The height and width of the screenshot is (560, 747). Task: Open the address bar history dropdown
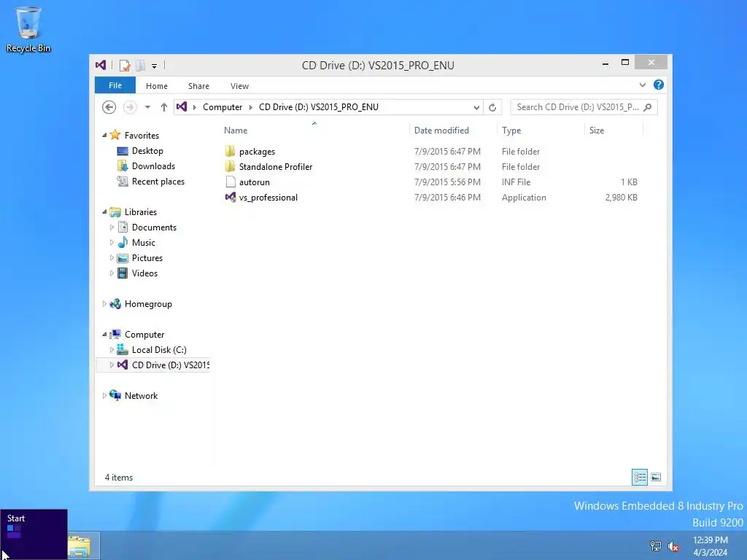tap(476, 108)
